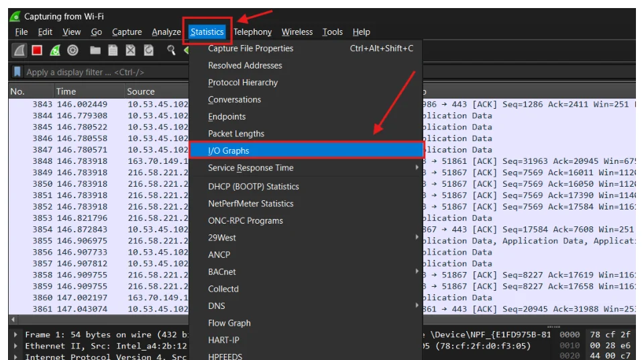644x360 pixels.
Task: Select the HPFEEDS entry
Action: 306,356
